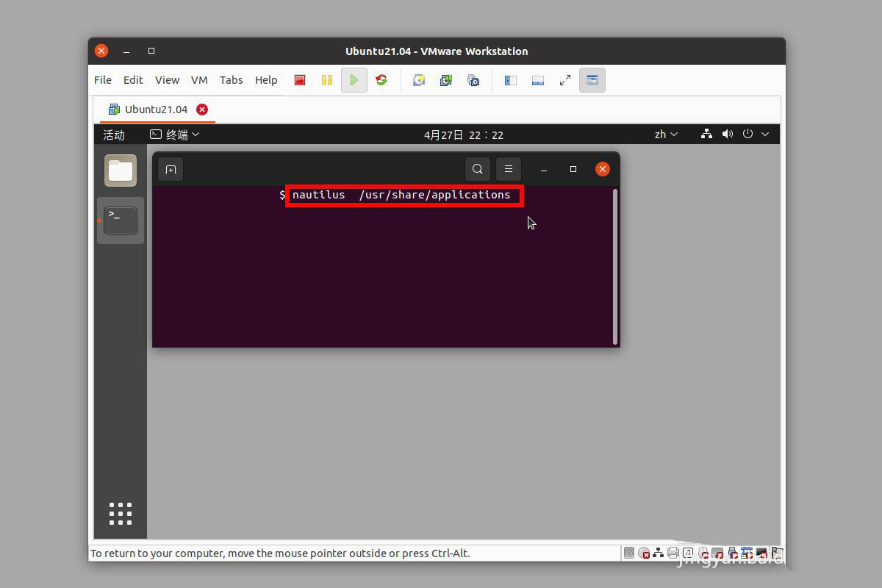Click the yellow Suspend VM toolbar icon
Viewport: 882px width, 588px height.
point(327,80)
